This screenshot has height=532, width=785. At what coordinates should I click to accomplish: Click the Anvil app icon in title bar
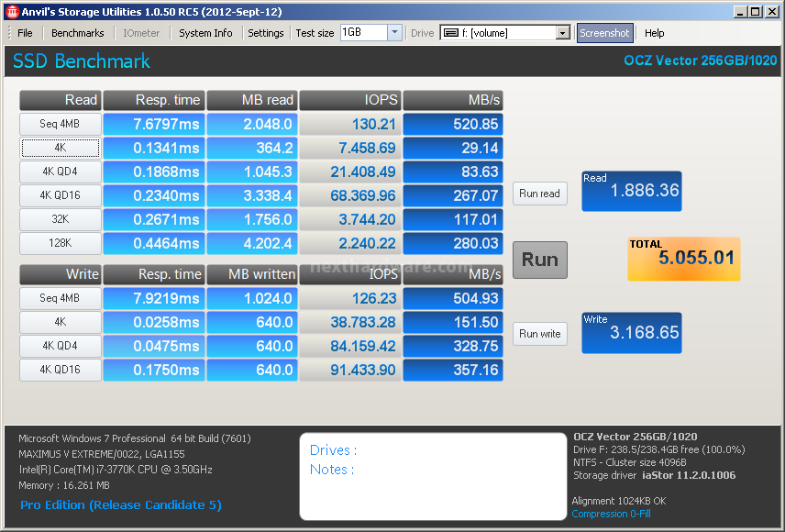[x=12, y=12]
